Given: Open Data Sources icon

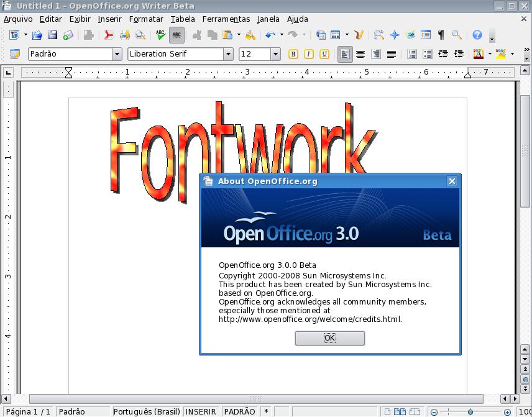Looking at the screenshot, I should point(426,35).
